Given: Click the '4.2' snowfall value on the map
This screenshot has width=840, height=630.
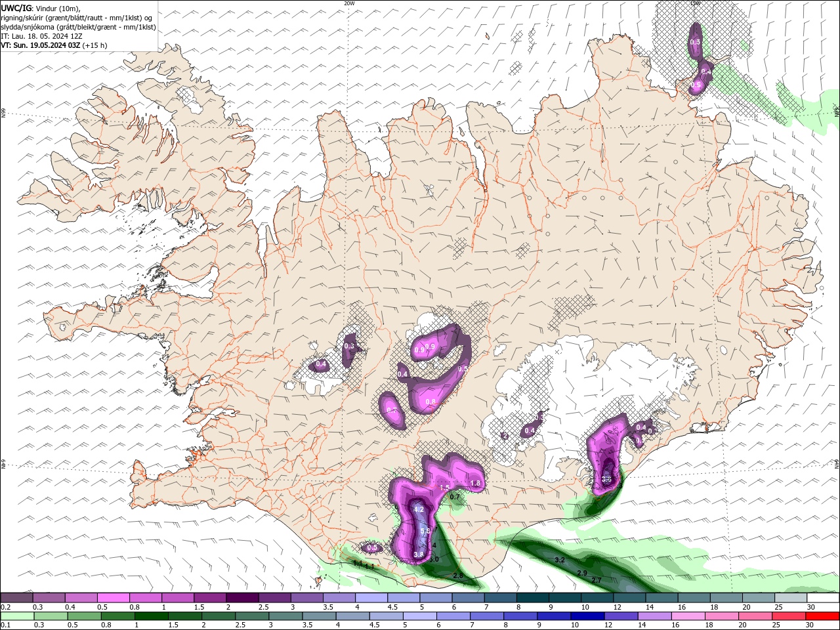Looking at the screenshot, I should [419, 509].
